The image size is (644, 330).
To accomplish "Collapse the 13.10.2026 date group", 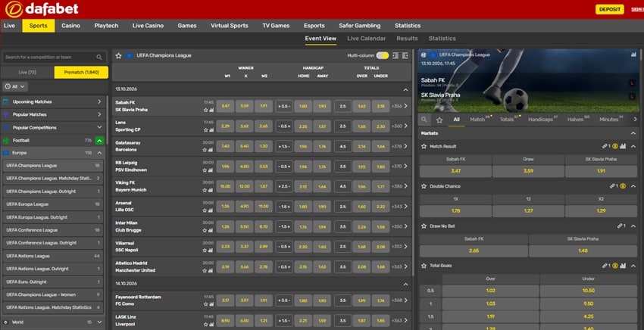I will pos(406,89).
